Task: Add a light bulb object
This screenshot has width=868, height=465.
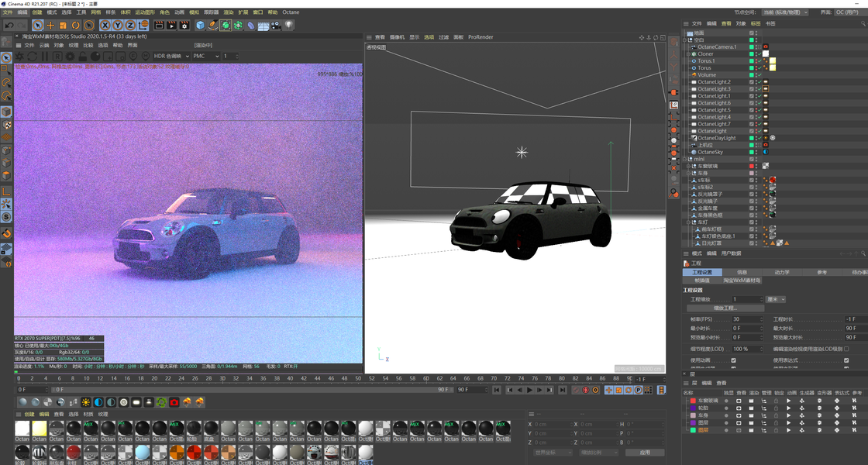Action: coord(288,25)
